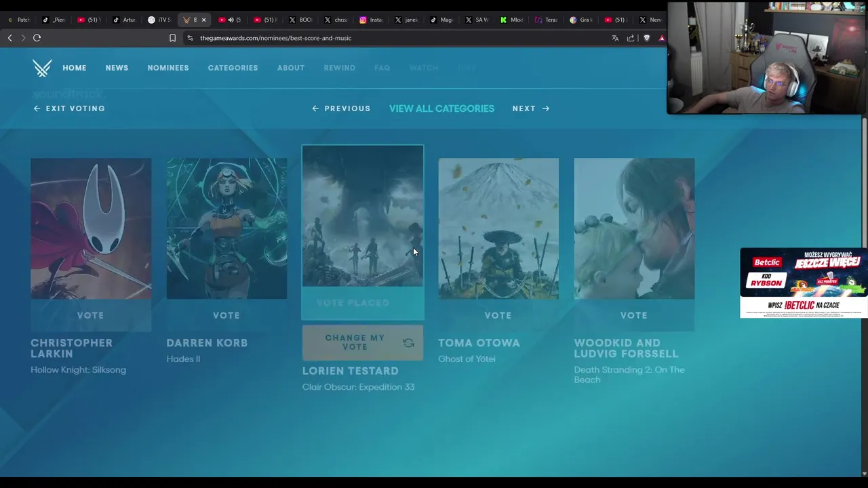
Task: Select the Hollow Knight: Silksong artwork
Action: [91, 228]
